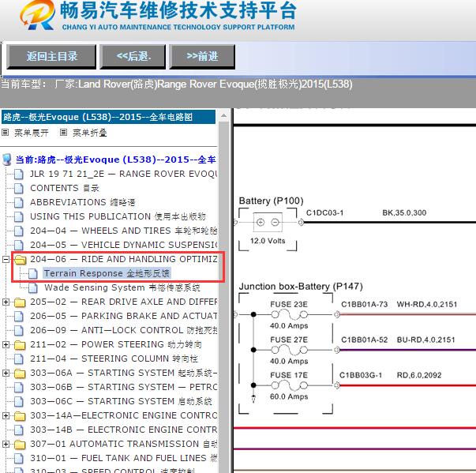The width and height of the screenshot is (476, 473).
Task: Click the page icon beside JLR 19 71 21_2E
Action: click(19, 175)
